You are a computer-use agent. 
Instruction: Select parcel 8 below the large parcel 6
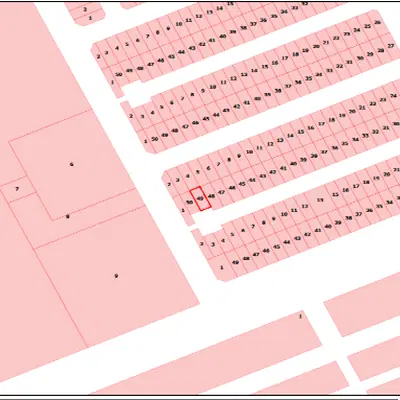tap(67, 217)
